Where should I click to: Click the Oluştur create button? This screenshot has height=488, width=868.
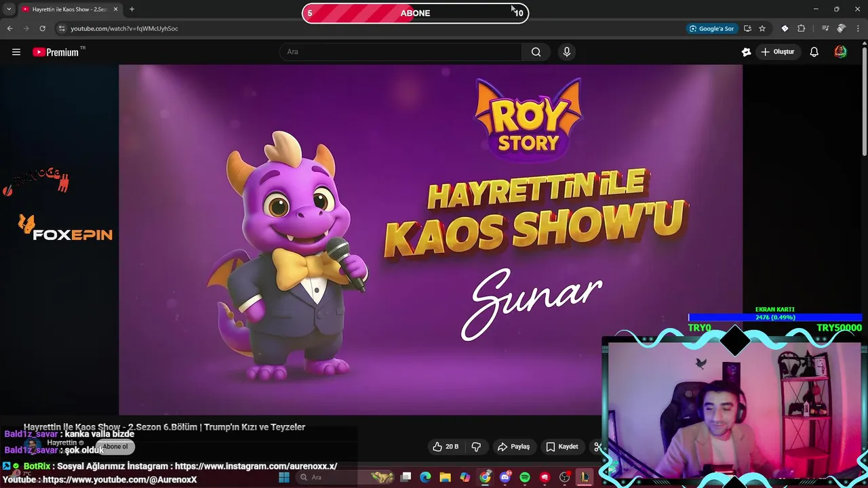777,52
